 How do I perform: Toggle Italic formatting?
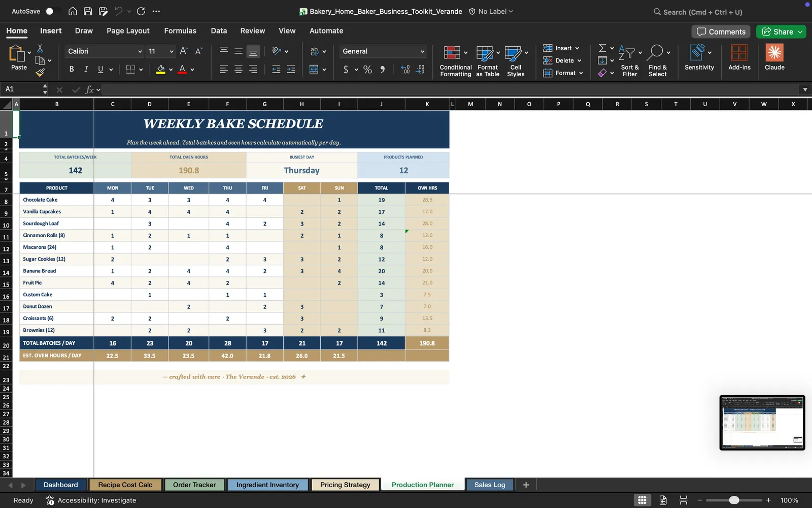tap(86, 69)
